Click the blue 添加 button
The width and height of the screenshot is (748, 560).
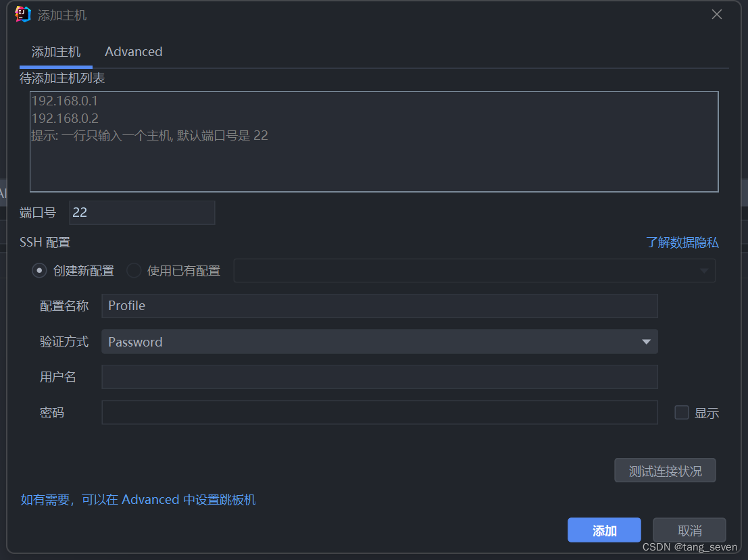pyautogui.click(x=604, y=531)
